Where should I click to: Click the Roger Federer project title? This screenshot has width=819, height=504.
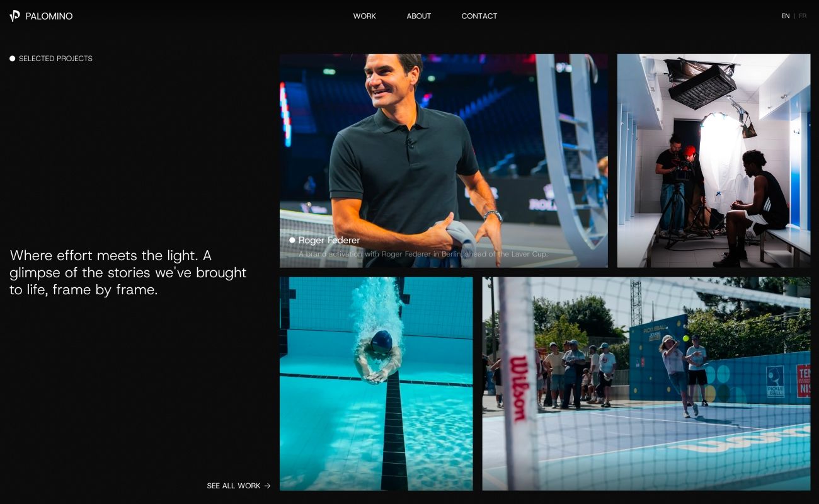click(329, 240)
